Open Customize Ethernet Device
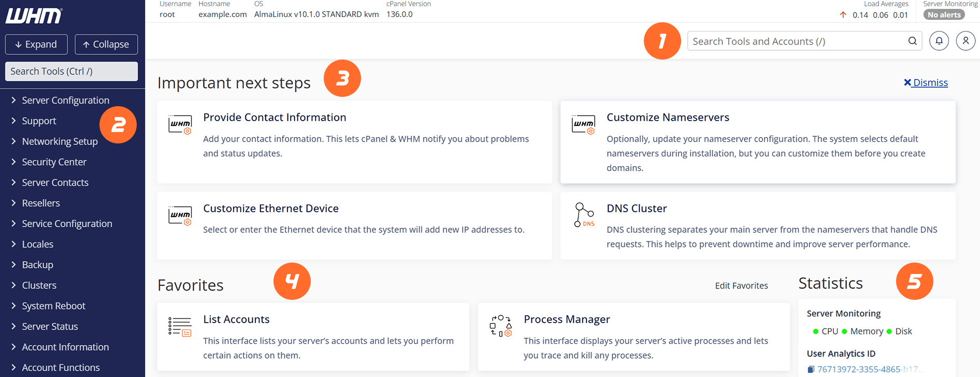 point(271,208)
